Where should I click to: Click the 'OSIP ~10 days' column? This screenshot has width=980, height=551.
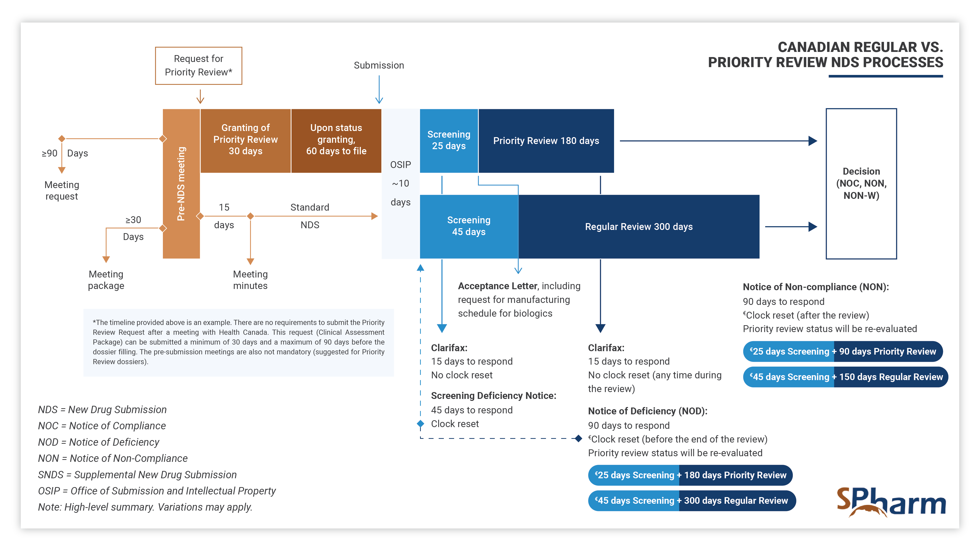click(401, 184)
